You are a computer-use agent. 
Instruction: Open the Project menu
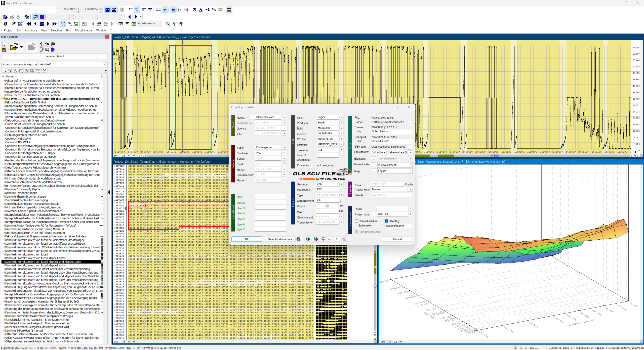8,30
